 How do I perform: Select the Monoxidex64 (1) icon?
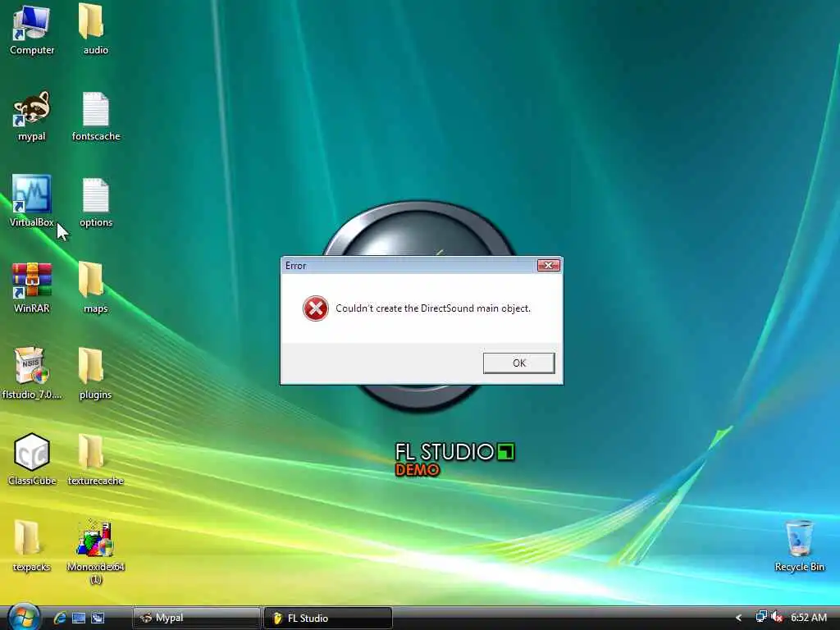tap(95, 552)
